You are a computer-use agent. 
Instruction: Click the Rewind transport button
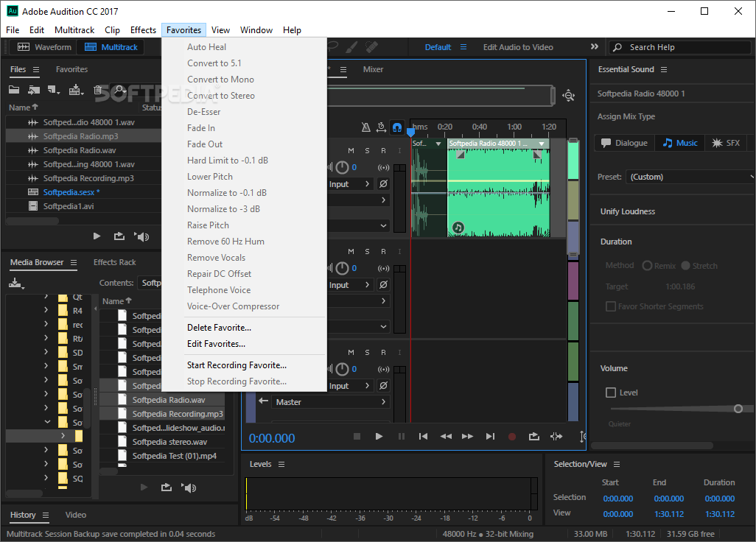point(446,437)
